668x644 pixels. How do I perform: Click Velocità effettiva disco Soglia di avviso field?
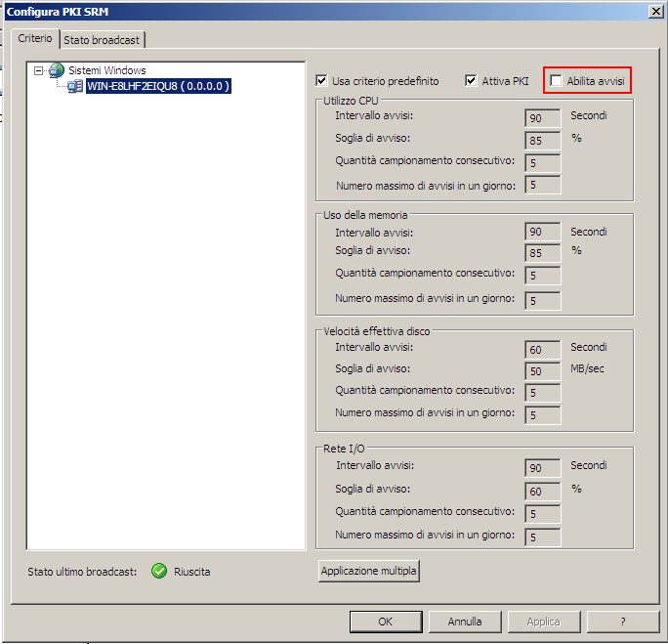pyautogui.click(x=543, y=371)
